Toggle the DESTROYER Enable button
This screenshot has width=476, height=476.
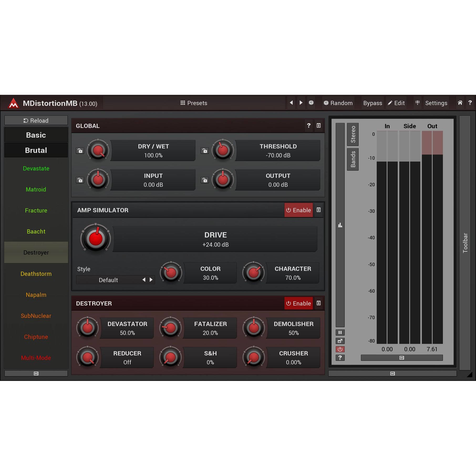298,303
